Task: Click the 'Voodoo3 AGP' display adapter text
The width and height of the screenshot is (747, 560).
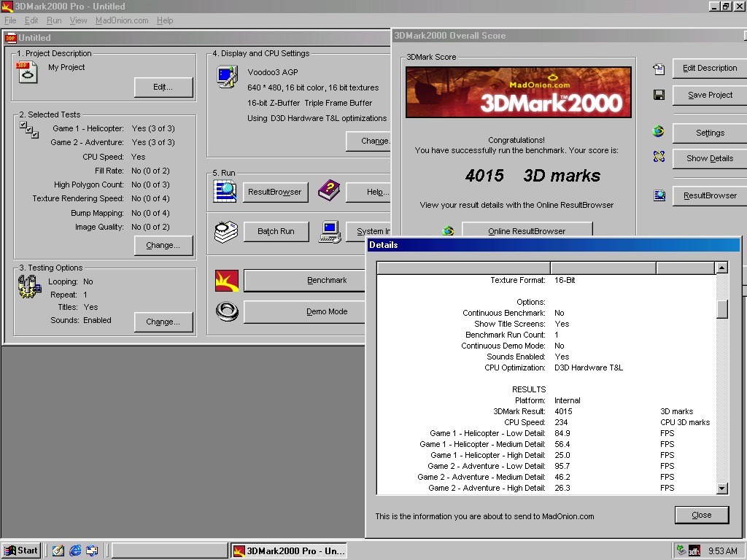Action: click(x=273, y=72)
